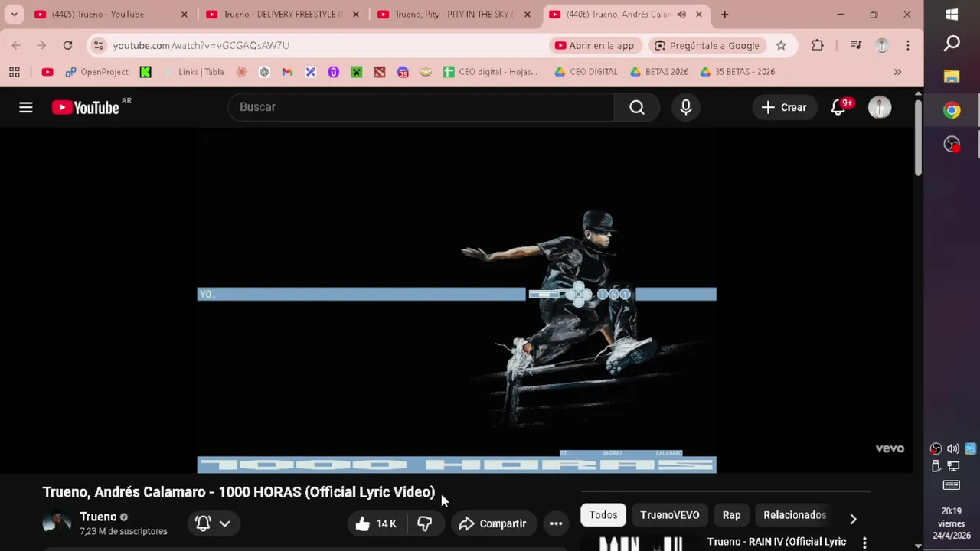Open Chrome apps grid in bookmarks bar

[x=14, y=72]
